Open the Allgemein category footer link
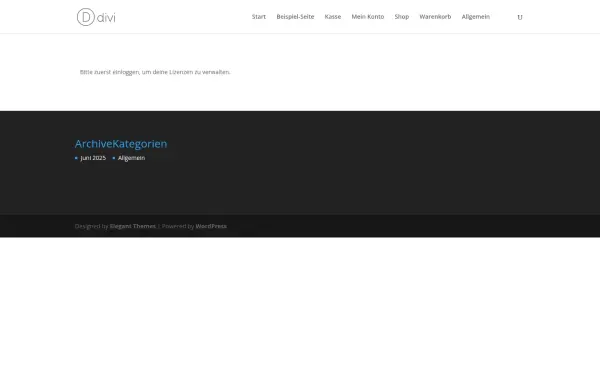 131,158
